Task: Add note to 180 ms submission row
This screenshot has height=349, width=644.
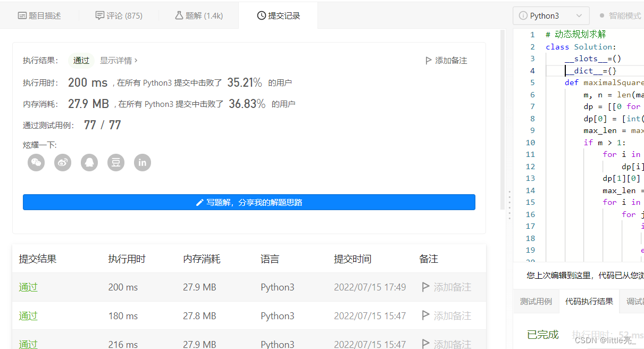Action: point(447,315)
